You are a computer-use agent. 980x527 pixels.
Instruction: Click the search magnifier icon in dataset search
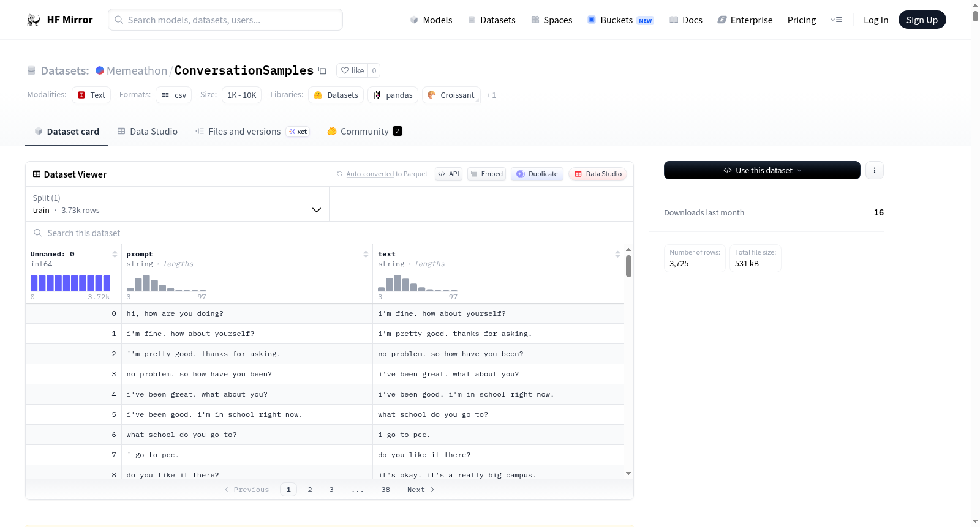tap(38, 233)
